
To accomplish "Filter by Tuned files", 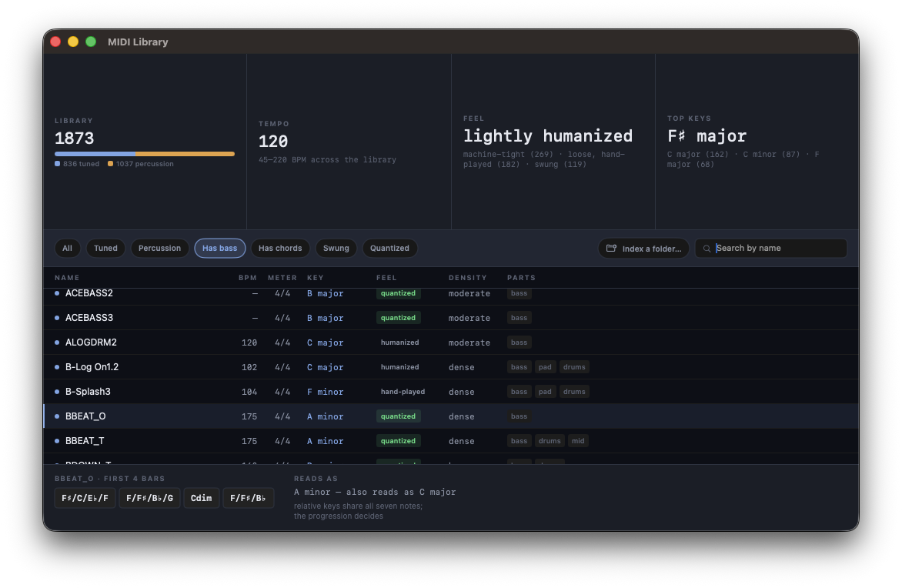I will click(x=106, y=248).
